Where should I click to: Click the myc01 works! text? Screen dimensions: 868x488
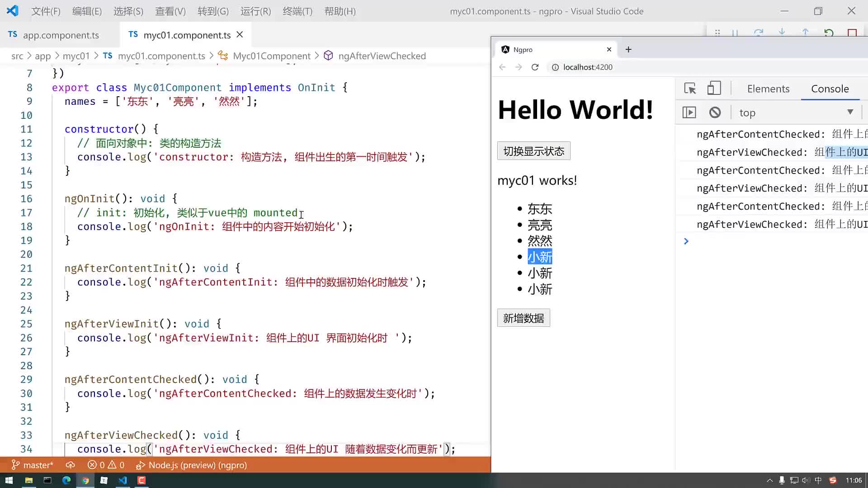537,180
